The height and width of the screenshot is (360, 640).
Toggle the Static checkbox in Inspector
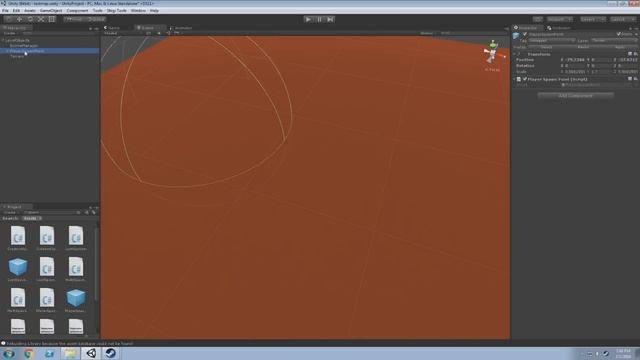click(x=619, y=34)
